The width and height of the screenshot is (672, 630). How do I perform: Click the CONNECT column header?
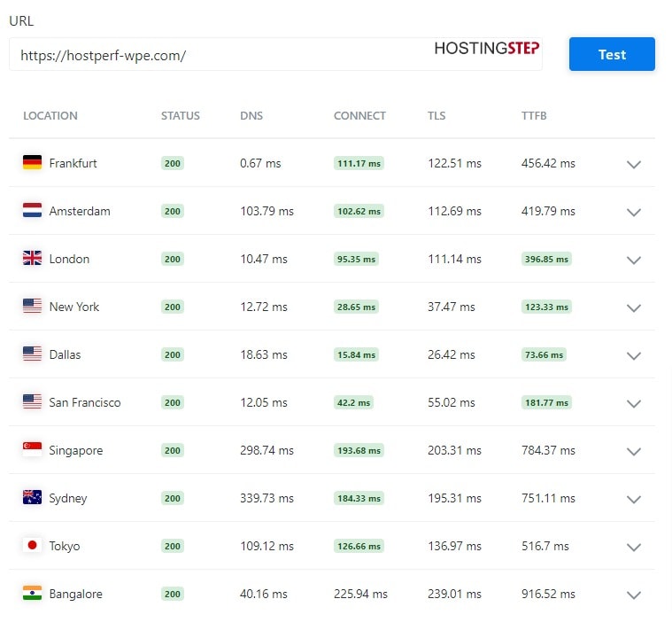pyautogui.click(x=359, y=116)
